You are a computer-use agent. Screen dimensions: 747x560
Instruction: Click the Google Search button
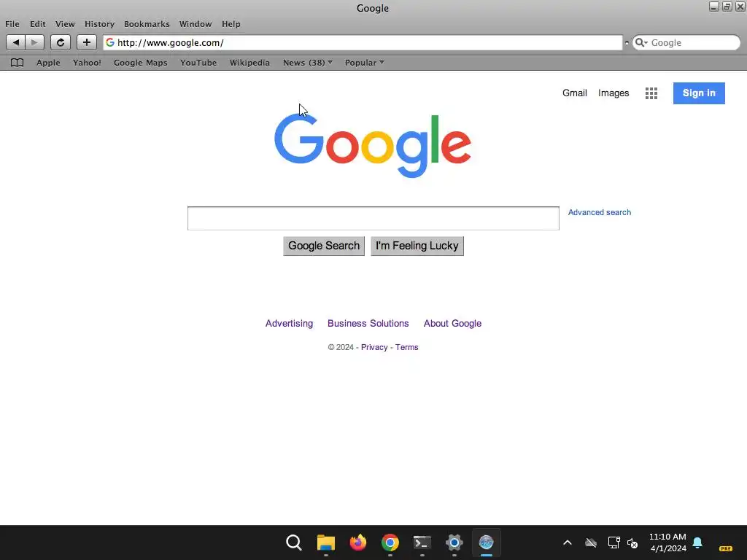pyautogui.click(x=324, y=246)
